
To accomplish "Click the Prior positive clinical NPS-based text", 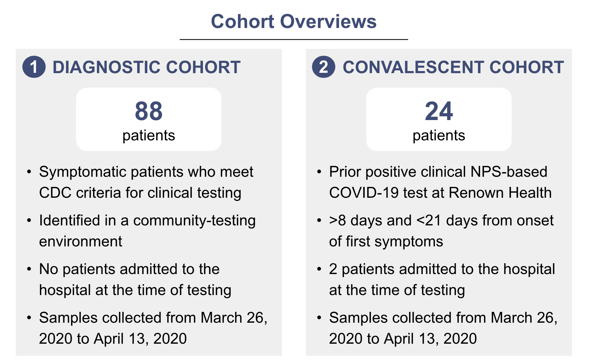I will [x=440, y=182].
